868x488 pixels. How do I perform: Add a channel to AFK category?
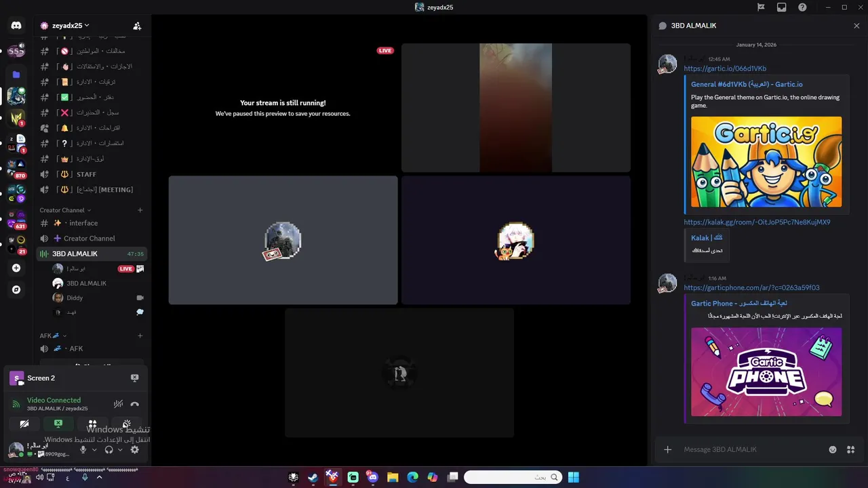140,335
